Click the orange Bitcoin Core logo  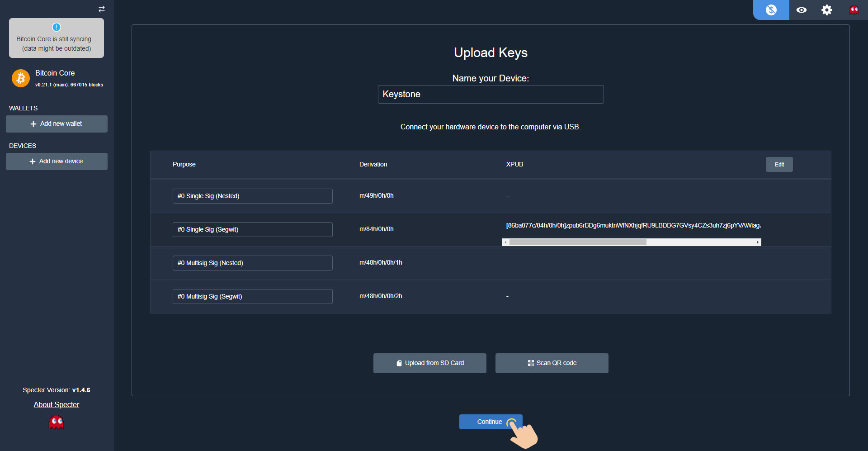pyautogui.click(x=20, y=78)
